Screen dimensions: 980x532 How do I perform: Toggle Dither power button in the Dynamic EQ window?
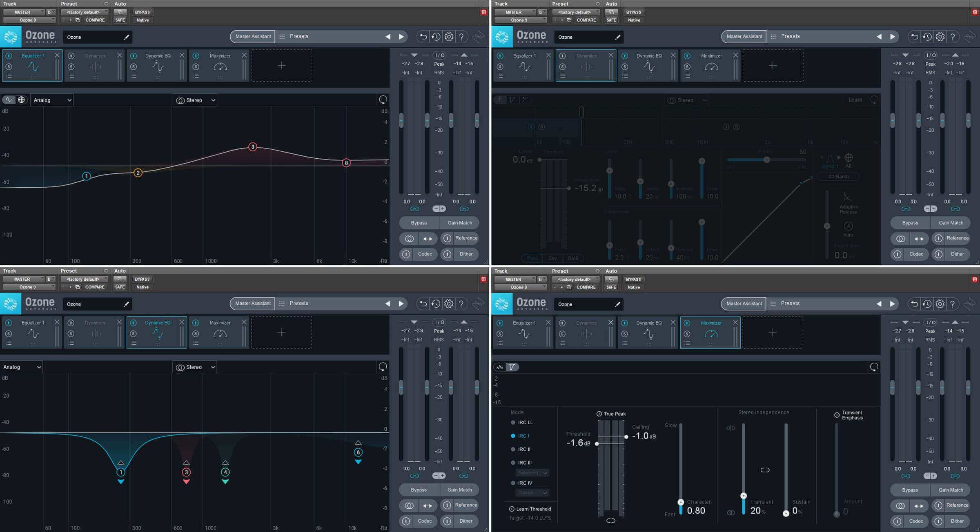tap(447, 521)
